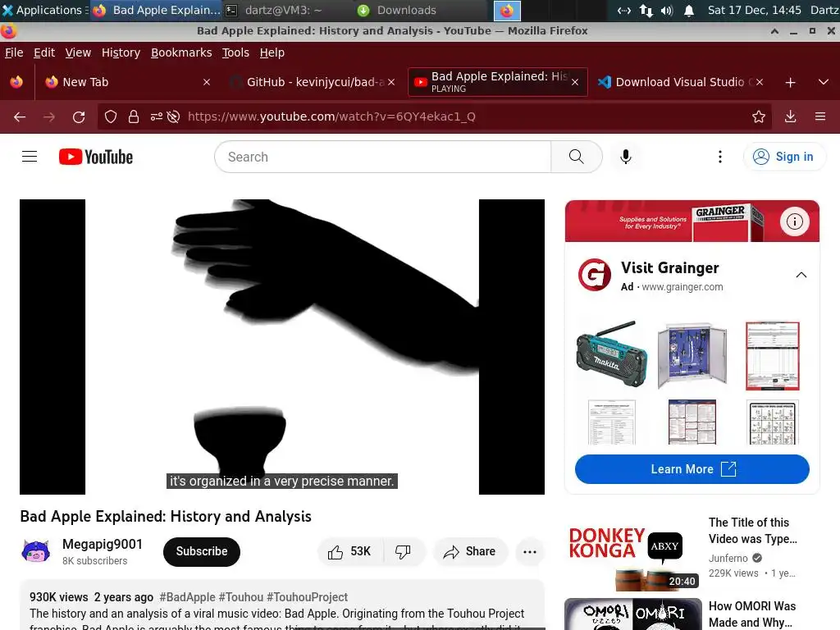Close the Bad Apple Explained tab
Viewport: 840px width, 630px height.
575,82
